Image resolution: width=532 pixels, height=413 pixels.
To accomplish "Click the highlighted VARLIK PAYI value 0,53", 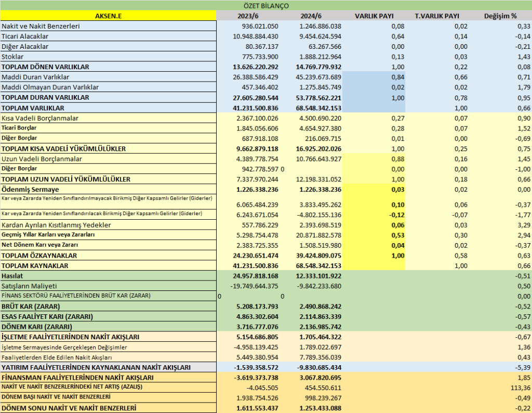I will tap(398, 235).
